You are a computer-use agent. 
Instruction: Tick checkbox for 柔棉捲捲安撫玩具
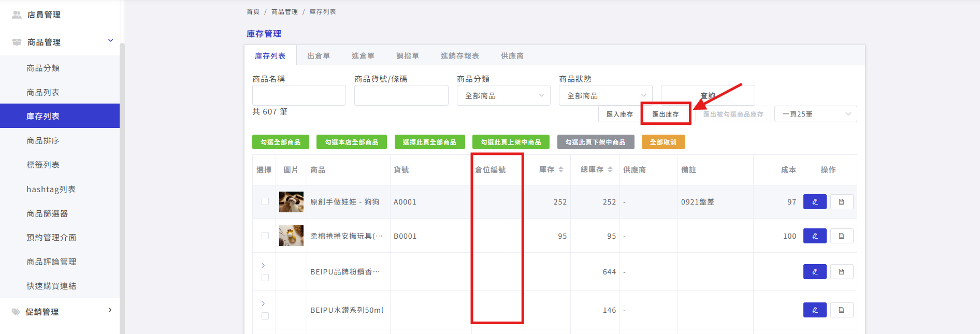(x=265, y=236)
